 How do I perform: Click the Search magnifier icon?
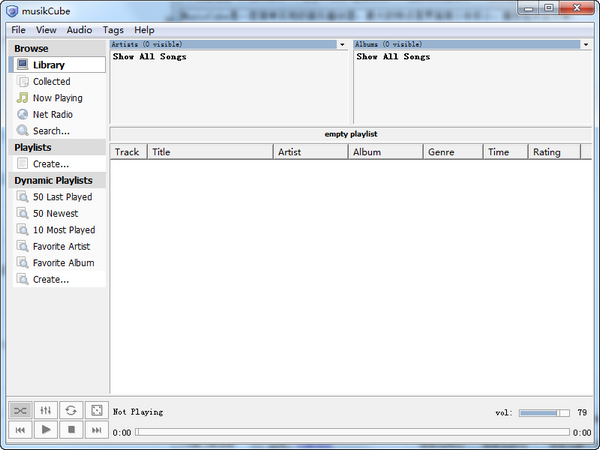point(23,130)
